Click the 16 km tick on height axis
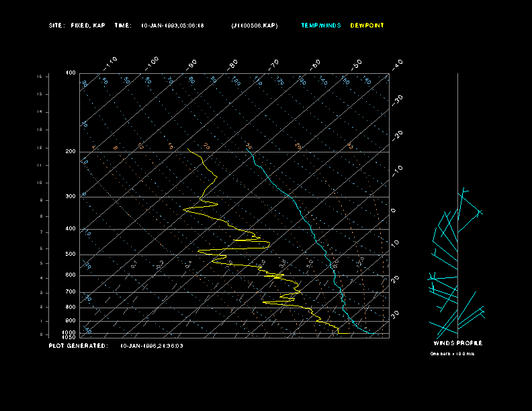Screen dimensions: 532x411 click(40, 77)
